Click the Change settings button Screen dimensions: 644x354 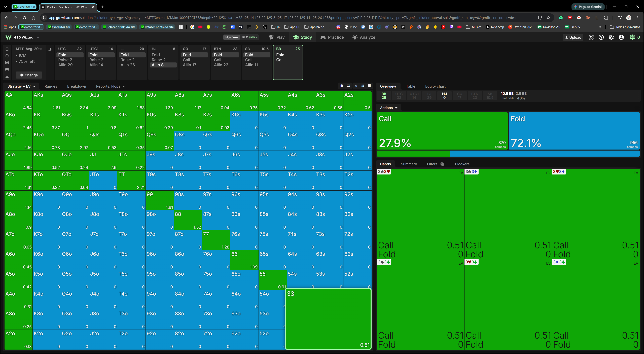point(29,75)
